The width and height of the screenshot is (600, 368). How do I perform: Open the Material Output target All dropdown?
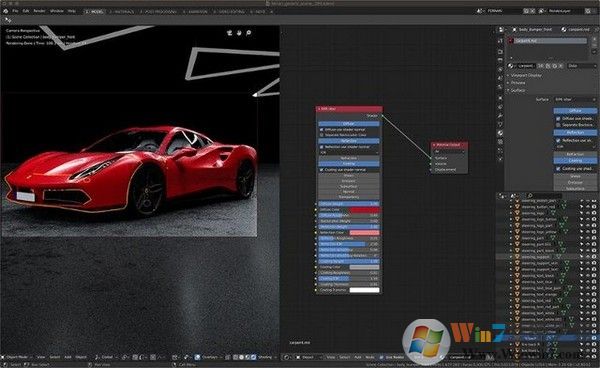click(x=449, y=152)
